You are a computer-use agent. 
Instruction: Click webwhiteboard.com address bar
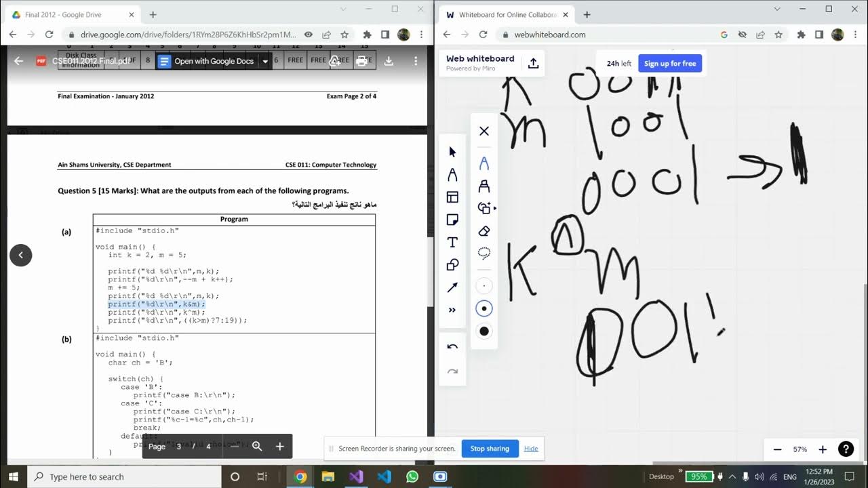tap(550, 35)
